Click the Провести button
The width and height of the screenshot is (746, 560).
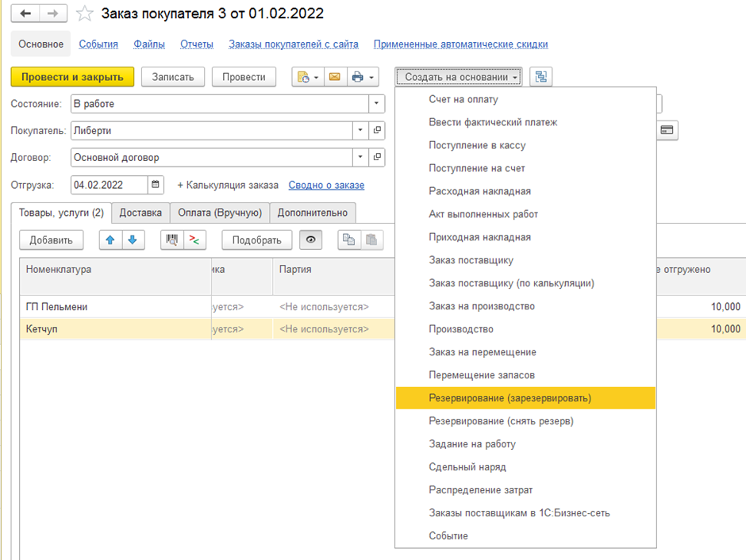tap(244, 77)
